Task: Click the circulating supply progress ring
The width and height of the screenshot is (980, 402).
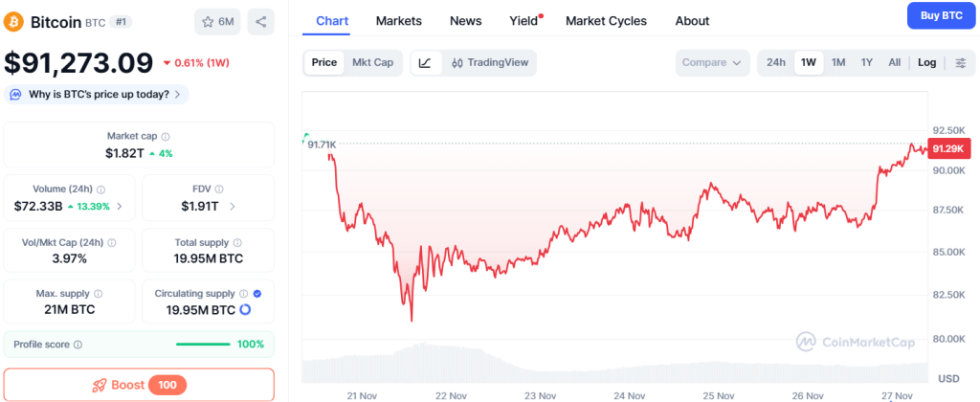Action: (x=245, y=310)
